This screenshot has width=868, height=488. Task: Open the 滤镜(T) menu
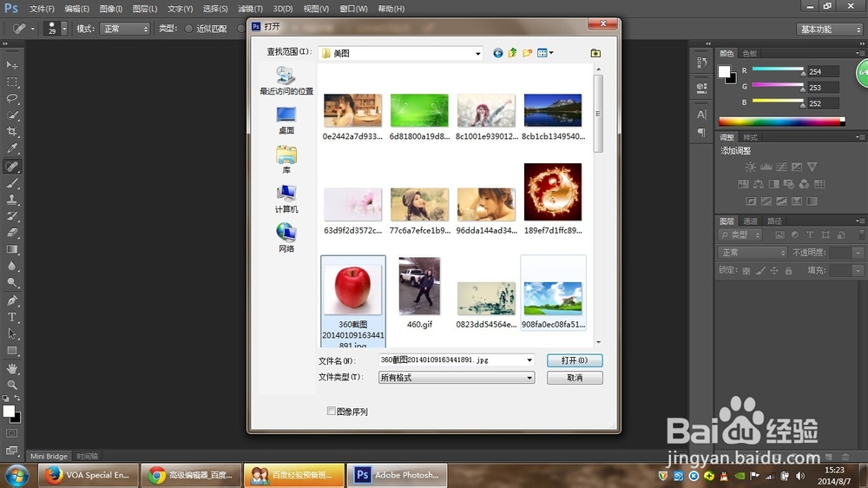[x=250, y=9]
